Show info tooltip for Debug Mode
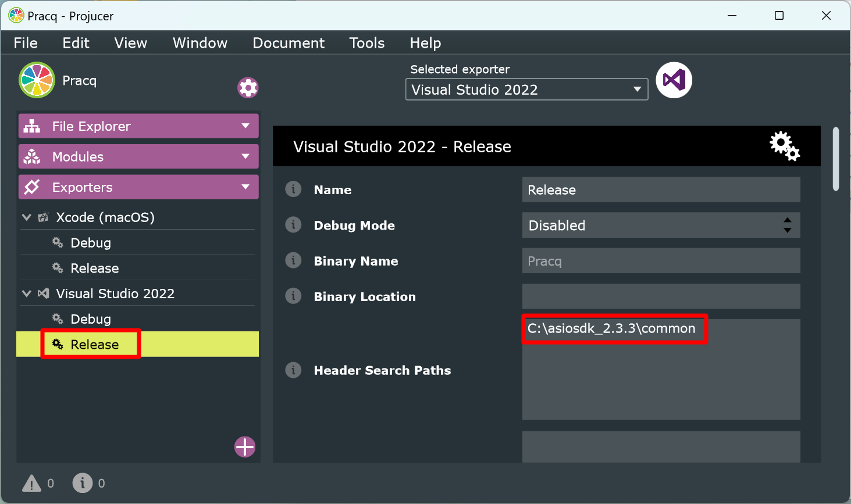 point(293,224)
